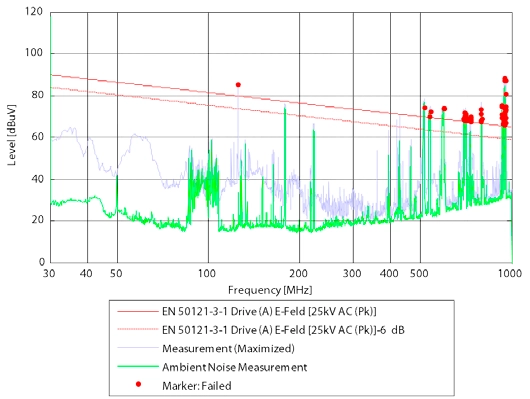The height and width of the screenshot is (399, 530).
Task: Click the 'Level [dBuV]' axis title
Action: point(11,135)
